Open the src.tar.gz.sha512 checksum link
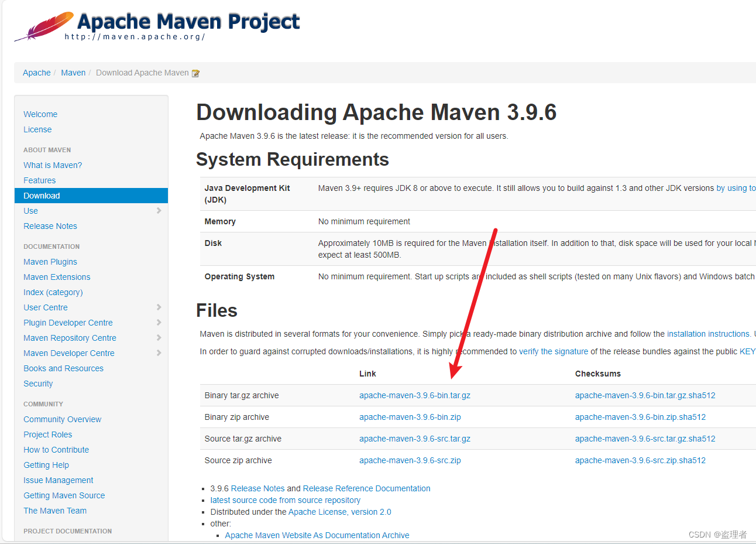This screenshot has width=756, height=544. pyautogui.click(x=645, y=439)
